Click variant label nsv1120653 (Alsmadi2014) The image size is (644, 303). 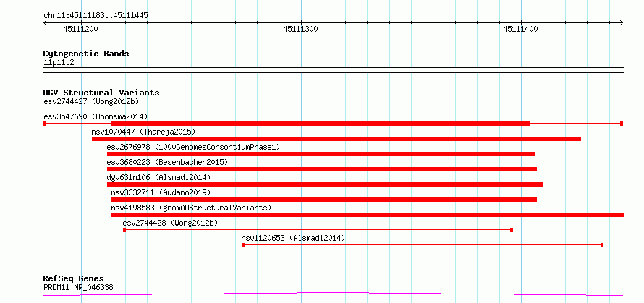pyautogui.click(x=293, y=238)
